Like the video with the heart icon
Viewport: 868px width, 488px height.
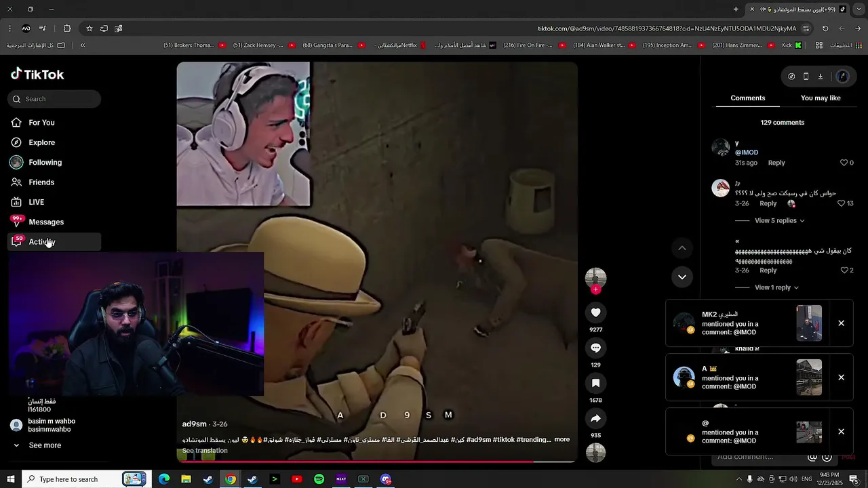(x=595, y=312)
